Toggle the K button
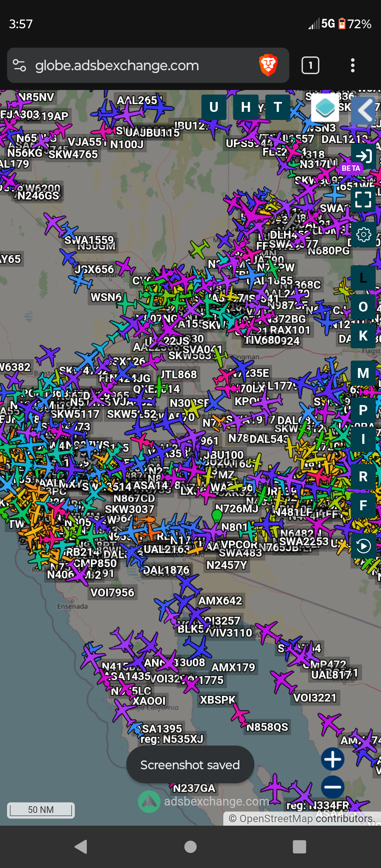Viewport: 381px width, 868px height. (363, 336)
